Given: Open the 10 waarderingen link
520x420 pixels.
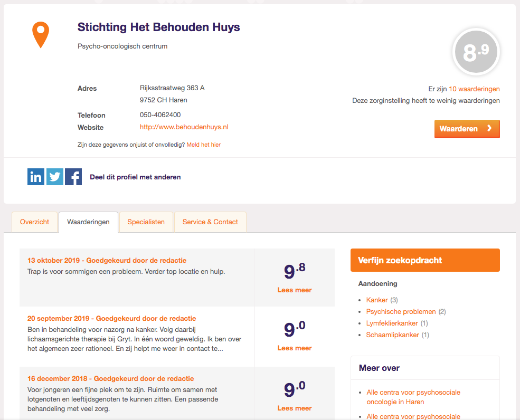Looking at the screenshot, I should click(x=474, y=89).
